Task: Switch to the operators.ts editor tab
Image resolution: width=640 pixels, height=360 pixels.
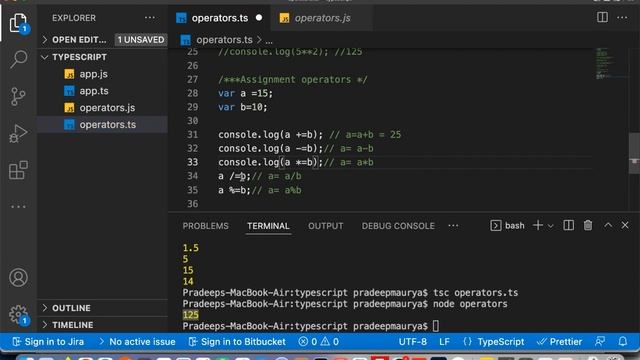Action: [220, 18]
